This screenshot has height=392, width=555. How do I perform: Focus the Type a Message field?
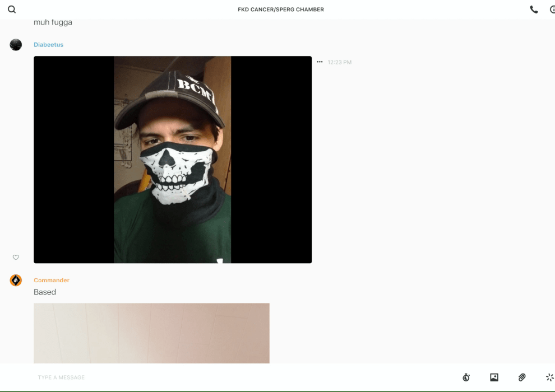pos(224,377)
